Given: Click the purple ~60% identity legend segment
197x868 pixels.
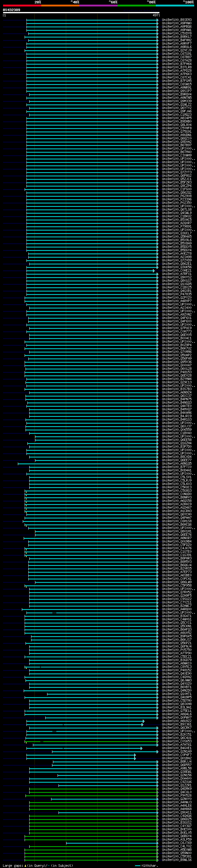Looking at the screenshot, I should coord(98,6).
